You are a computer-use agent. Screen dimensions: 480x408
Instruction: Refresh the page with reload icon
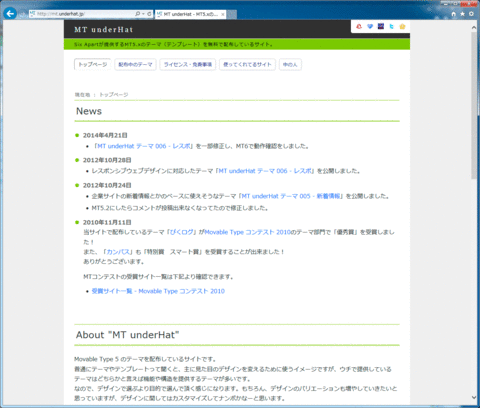tap(149, 14)
